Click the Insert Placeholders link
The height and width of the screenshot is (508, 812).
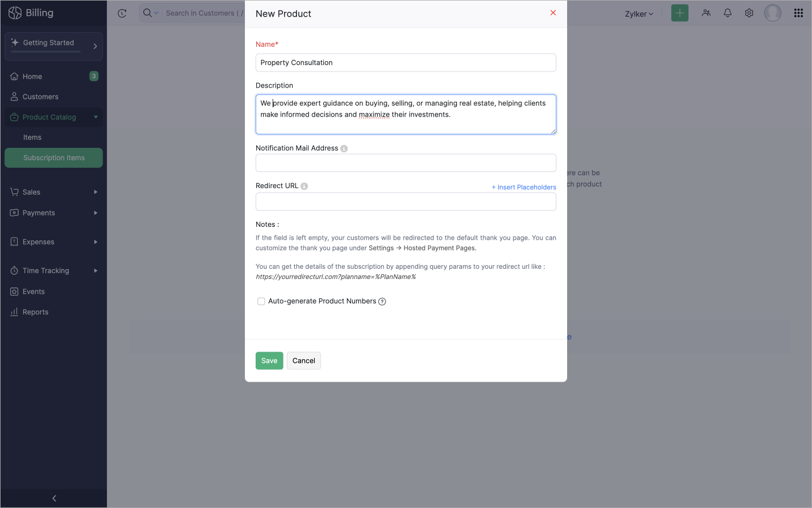[x=524, y=187]
